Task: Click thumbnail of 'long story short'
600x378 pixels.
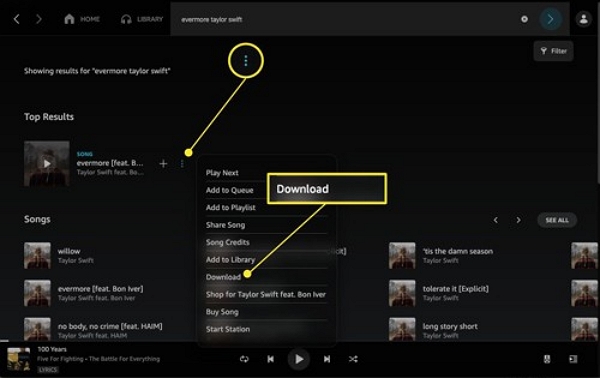Action: pos(402,329)
